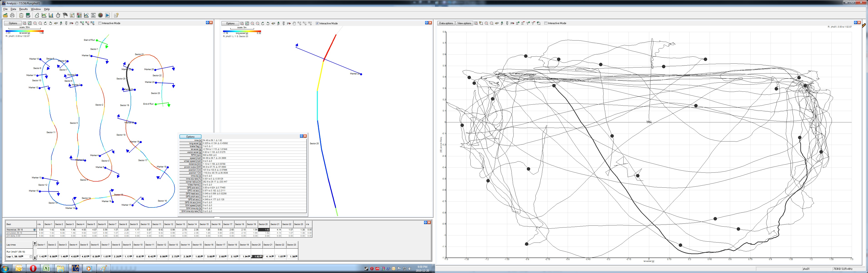868x273 pixels.
Task: Select the Lap 1, 59.18 radio button
Action: coord(31,256)
